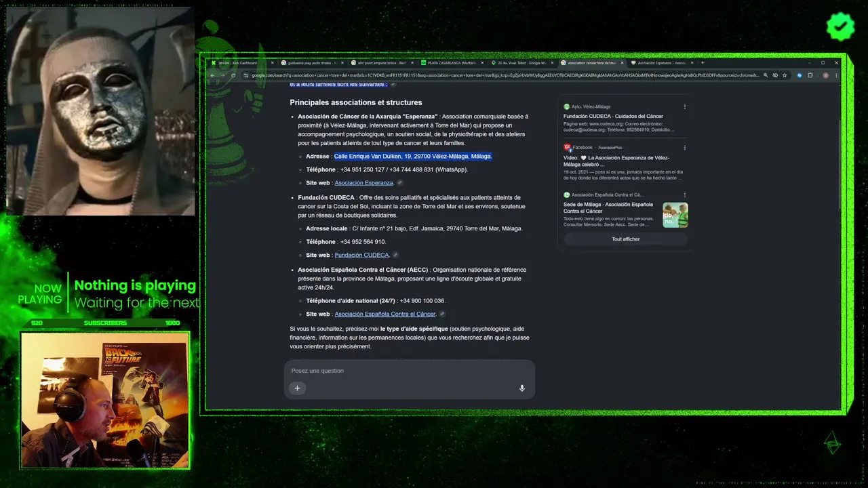This screenshot has width=868, height=488.
Task: Open the browser extensions puzzle icon
Action: coord(810,75)
